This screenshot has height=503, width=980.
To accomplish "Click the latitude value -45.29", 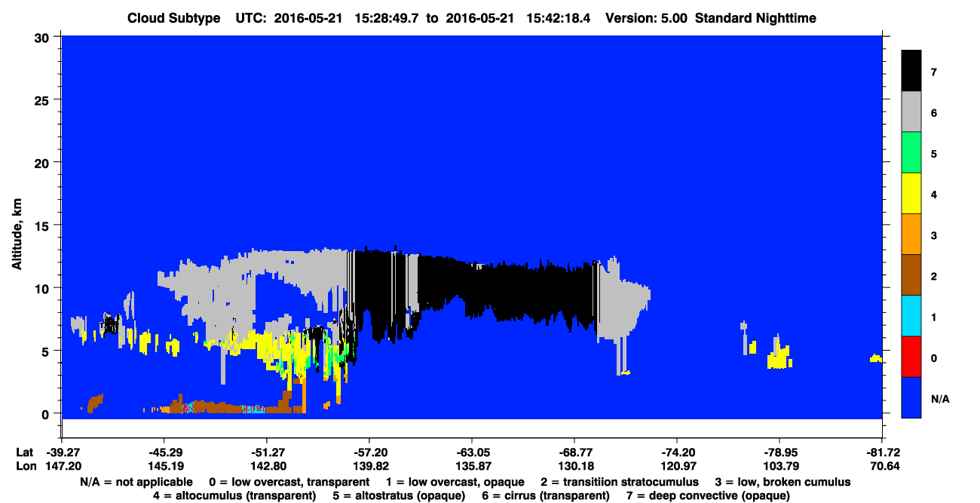I will 164,452.
